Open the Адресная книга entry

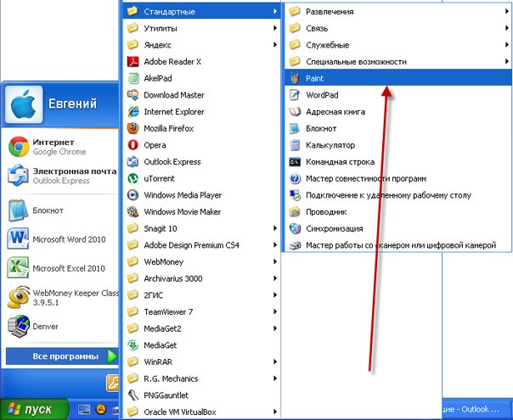(x=397, y=111)
